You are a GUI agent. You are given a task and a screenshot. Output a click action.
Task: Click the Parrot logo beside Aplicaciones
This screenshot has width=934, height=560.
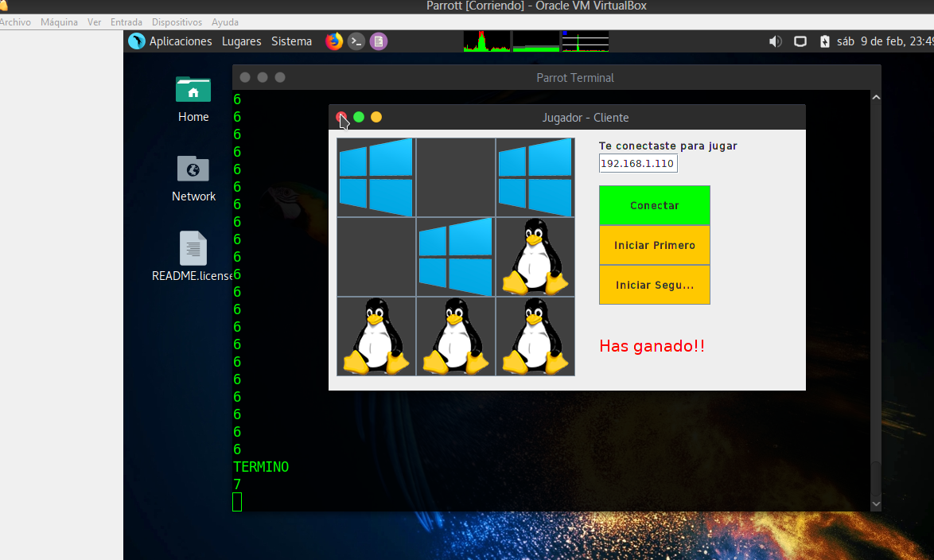click(136, 41)
